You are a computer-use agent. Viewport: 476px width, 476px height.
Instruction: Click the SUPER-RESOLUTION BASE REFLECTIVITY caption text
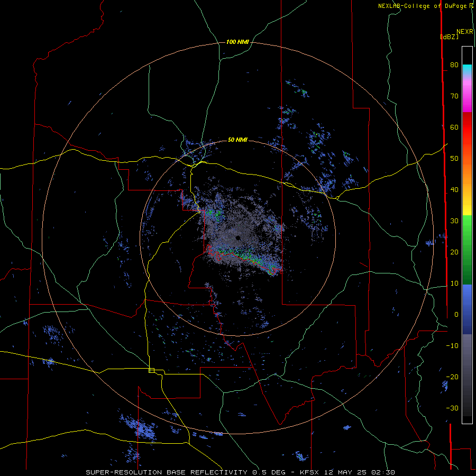pos(167,472)
